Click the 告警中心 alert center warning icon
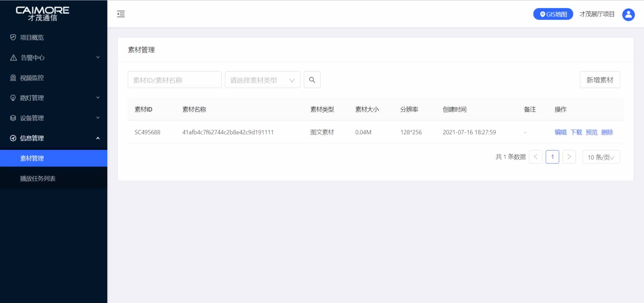The width and height of the screenshot is (644, 303). [x=13, y=57]
